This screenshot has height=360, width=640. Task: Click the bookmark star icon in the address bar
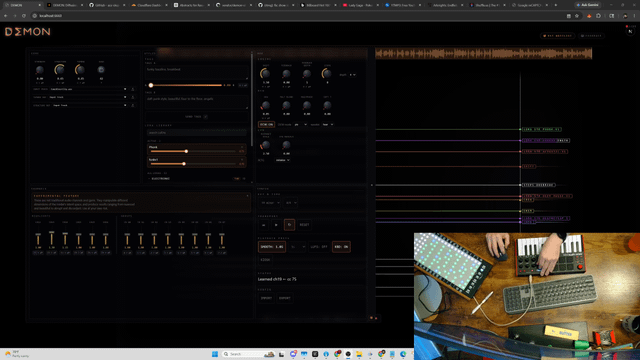[577, 16]
